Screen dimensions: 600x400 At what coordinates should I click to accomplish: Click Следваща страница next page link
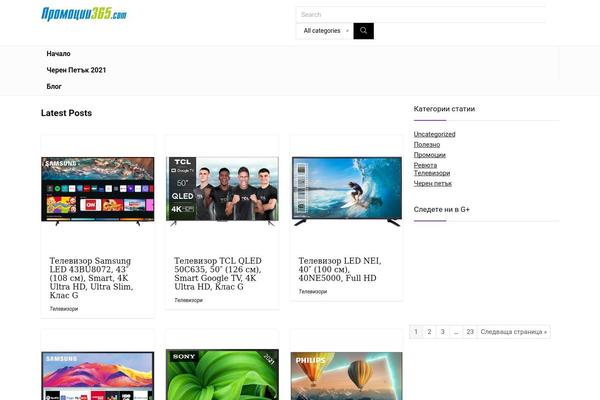coord(514,332)
